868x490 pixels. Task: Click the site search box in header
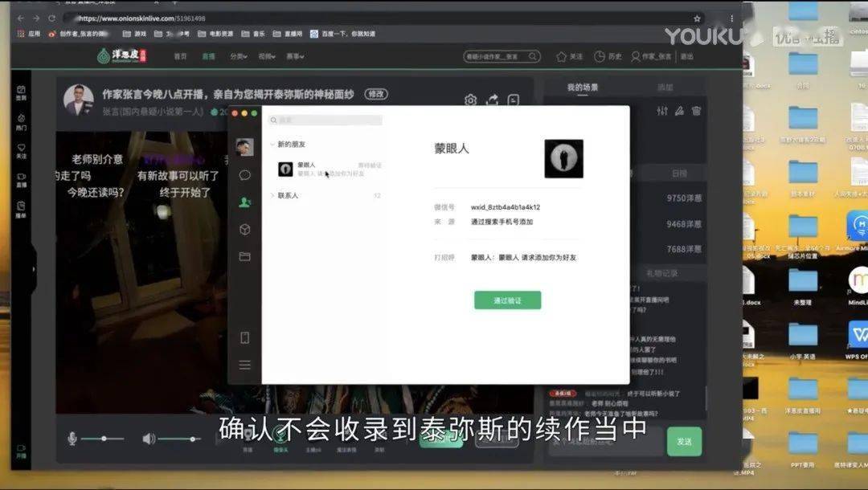click(x=502, y=56)
